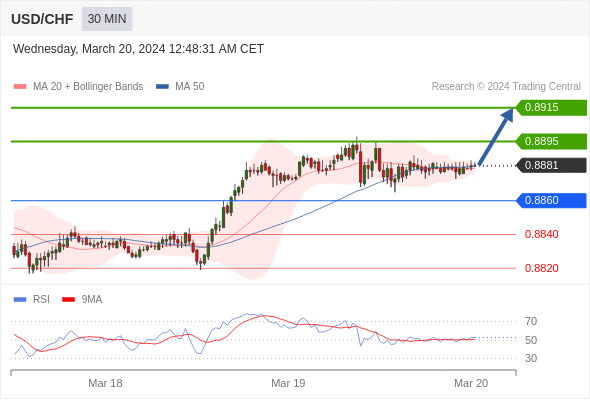Click the 0.8840 red support label
The image size is (590, 400).
[x=541, y=234]
